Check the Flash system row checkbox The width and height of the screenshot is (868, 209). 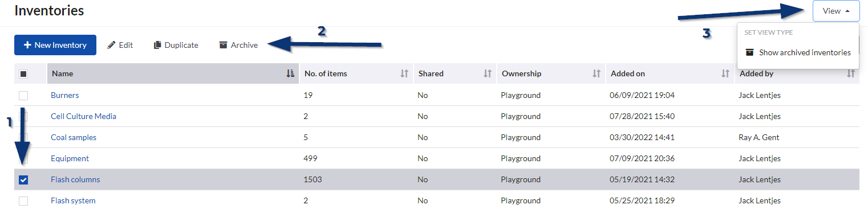click(x=23, y=200)
